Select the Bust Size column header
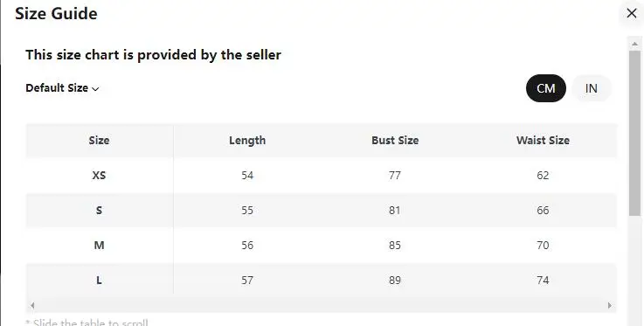This screenshot has width=644, height=326. point(395,141)
